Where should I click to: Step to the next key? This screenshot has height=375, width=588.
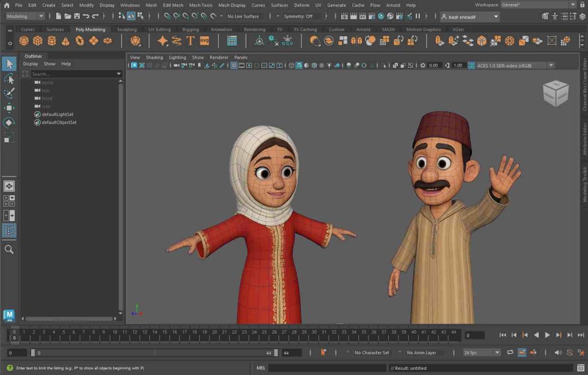tap(559, 335)
